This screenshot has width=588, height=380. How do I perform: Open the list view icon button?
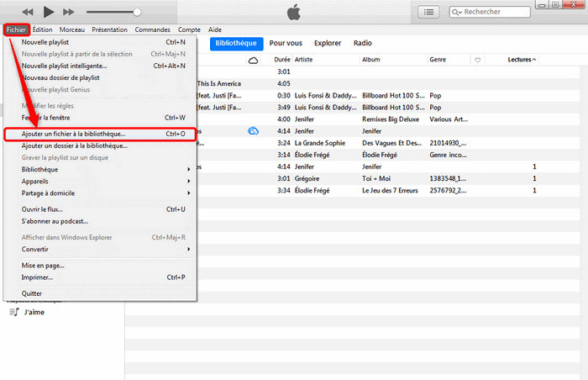428,12
